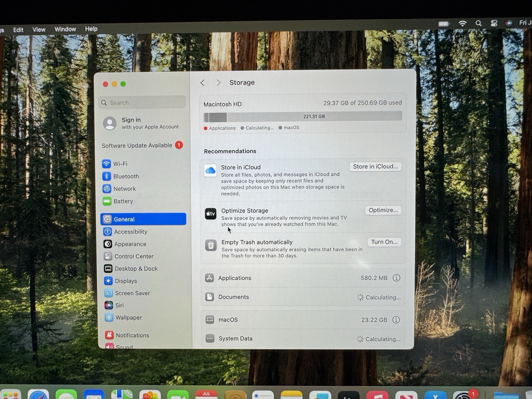Viewport: 532px width, 399px height.
Task: Click the macOS legend label under the bar
Action: pyautogui.click(x=289, y=128)
